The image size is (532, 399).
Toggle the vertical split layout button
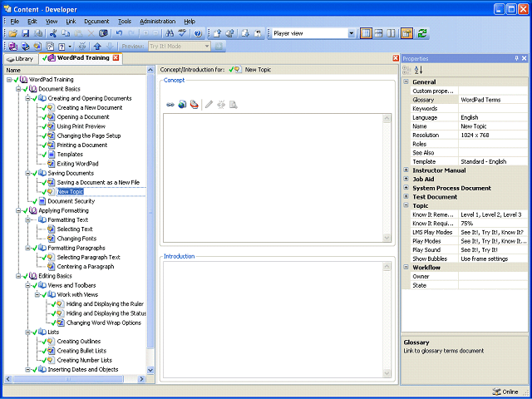(x=392, y=33)
